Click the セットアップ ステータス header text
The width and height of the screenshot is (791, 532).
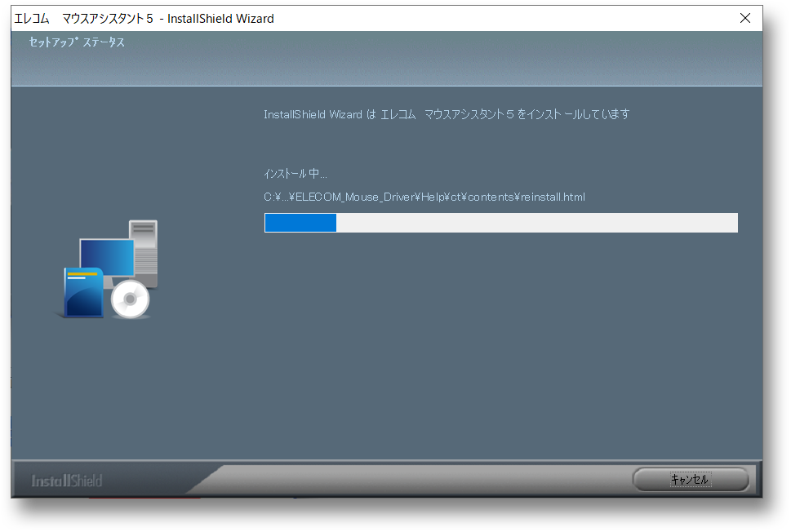coord(77,42)
